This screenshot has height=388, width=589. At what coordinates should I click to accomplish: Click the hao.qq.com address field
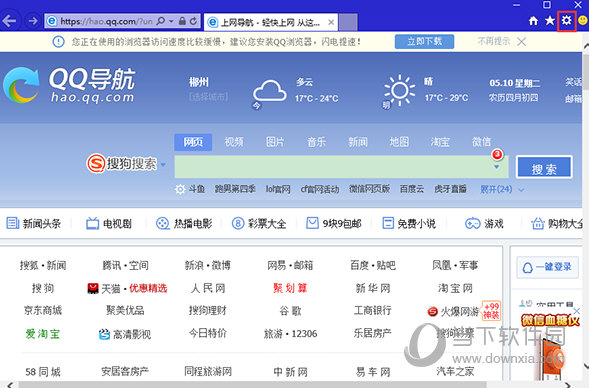[x=107, y=21]
